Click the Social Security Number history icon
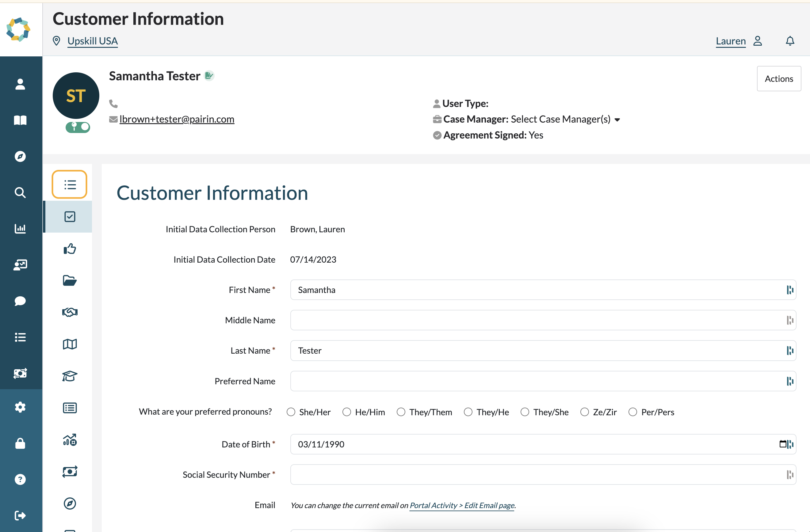The height and width of the screenshot is (532, 810). [x=790, y=474]
